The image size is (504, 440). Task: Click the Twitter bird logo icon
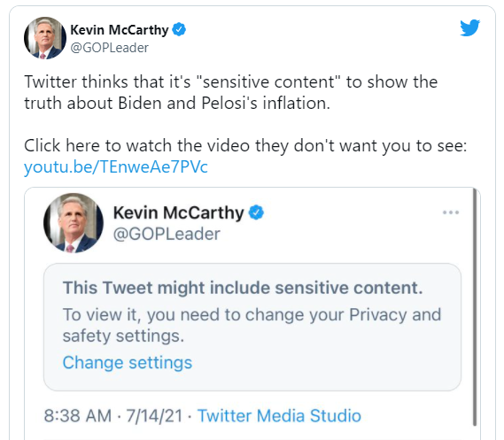click(x=469, y=28)
